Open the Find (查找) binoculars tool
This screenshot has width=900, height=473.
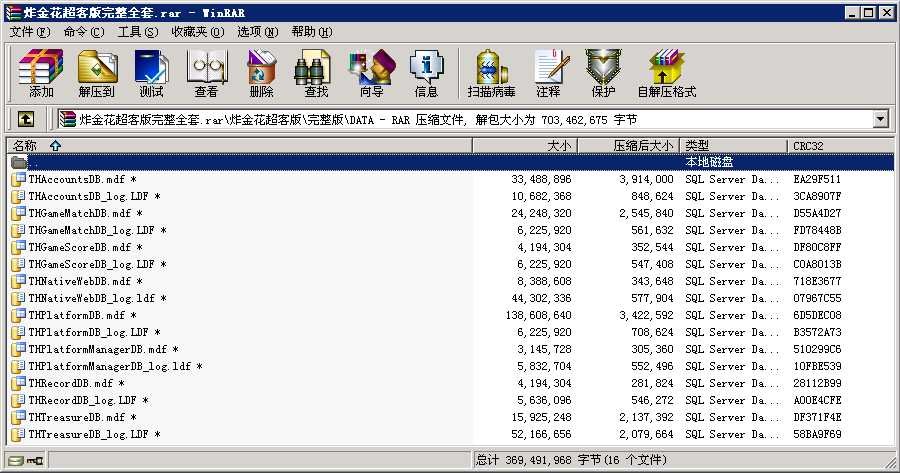pos(316,73)
